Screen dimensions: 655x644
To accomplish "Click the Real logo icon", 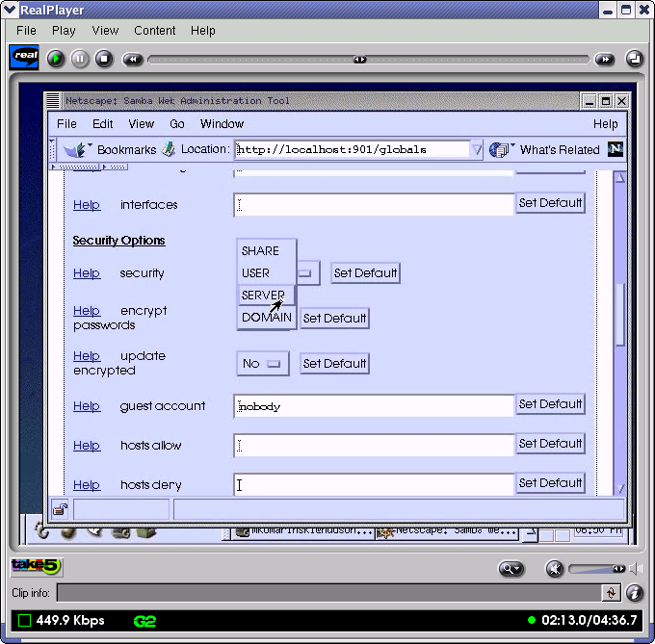I will [24, 58].
